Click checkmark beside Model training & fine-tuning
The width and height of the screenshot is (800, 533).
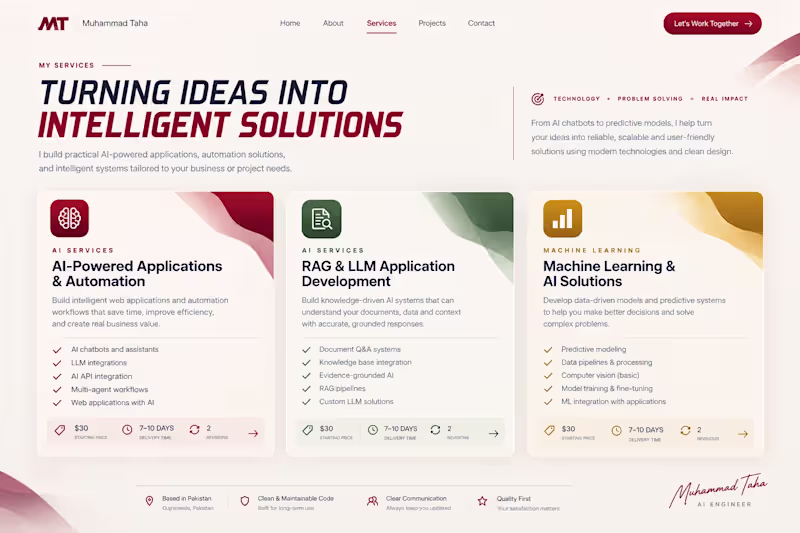(x=548, y=389)
